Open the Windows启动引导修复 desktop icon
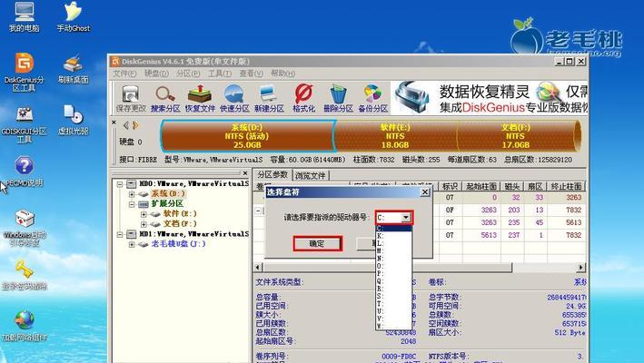Screen dimensions: 644x363 coord(25,228)
